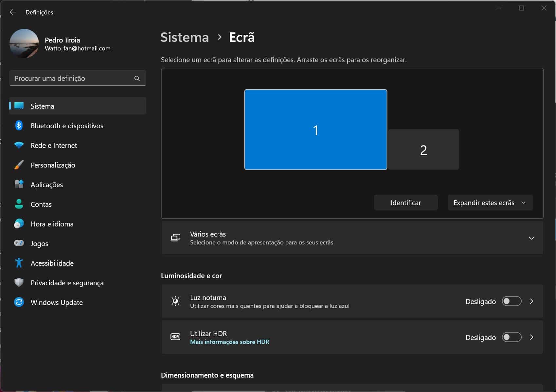Open HDR settings via chevron arrow
This screenshot has height=392, width=556.
click(531, 337)
